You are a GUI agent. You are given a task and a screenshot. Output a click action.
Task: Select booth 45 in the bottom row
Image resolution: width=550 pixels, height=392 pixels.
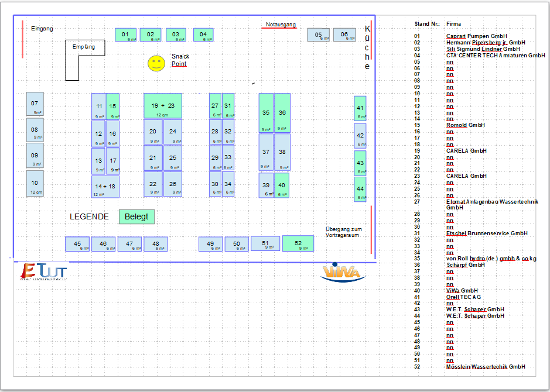click(77, 244)
